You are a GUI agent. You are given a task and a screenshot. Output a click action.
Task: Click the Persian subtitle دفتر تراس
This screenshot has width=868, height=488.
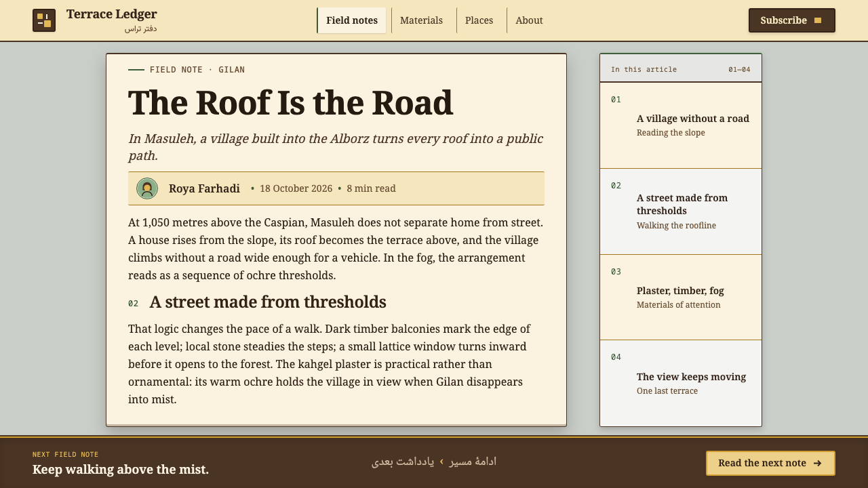click(x=140, y=28)
